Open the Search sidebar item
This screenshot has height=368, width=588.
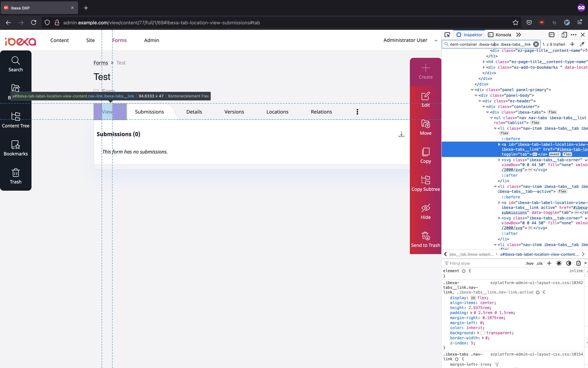tap(16, 64)
